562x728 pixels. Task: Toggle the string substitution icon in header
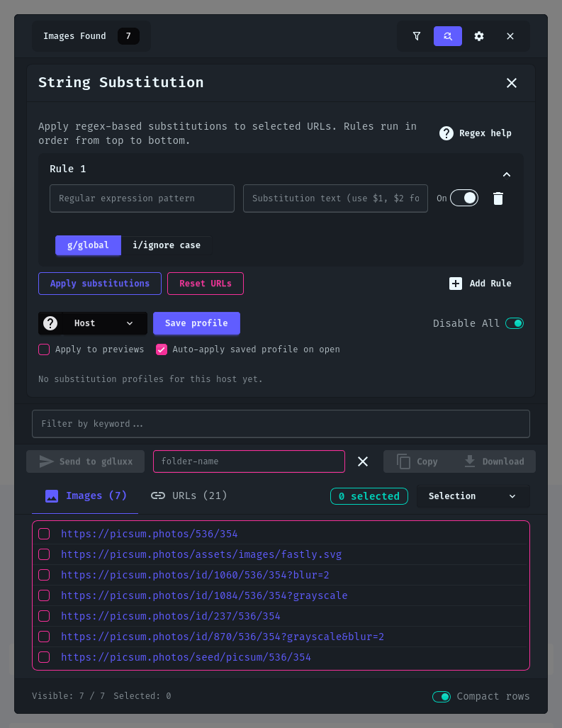448,36
